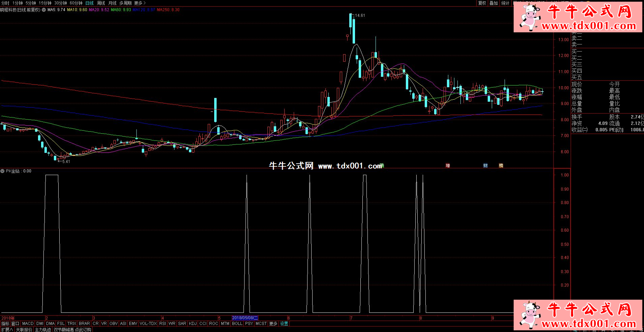Switch indicator to KDJ
The width and height of the screenshot is (644, 332).
[193, 324]
